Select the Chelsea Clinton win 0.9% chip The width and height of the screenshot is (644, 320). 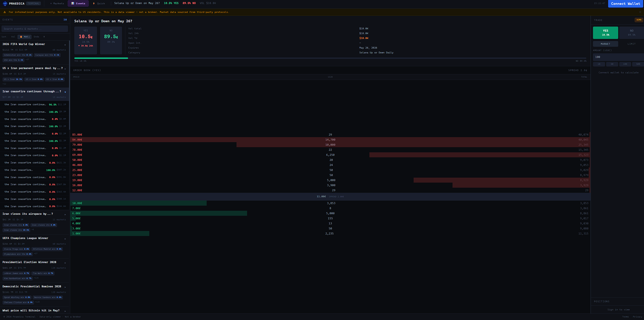(x=18, y=303)
